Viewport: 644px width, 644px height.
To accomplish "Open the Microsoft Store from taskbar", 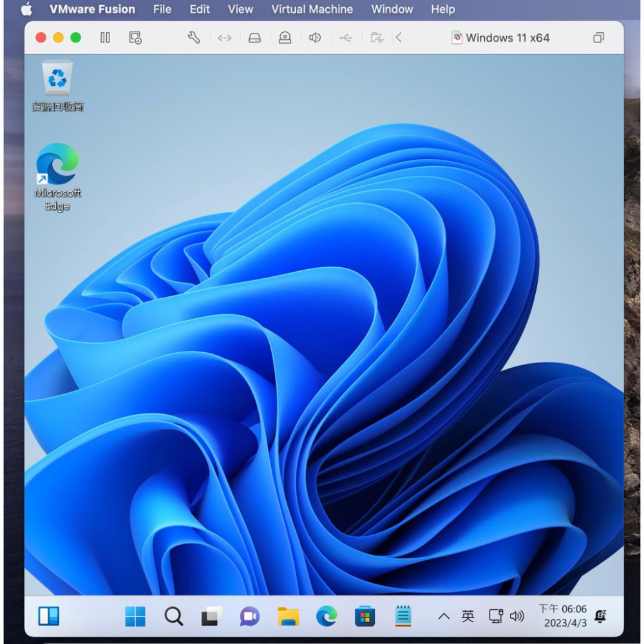I will (x=365, y=616).
